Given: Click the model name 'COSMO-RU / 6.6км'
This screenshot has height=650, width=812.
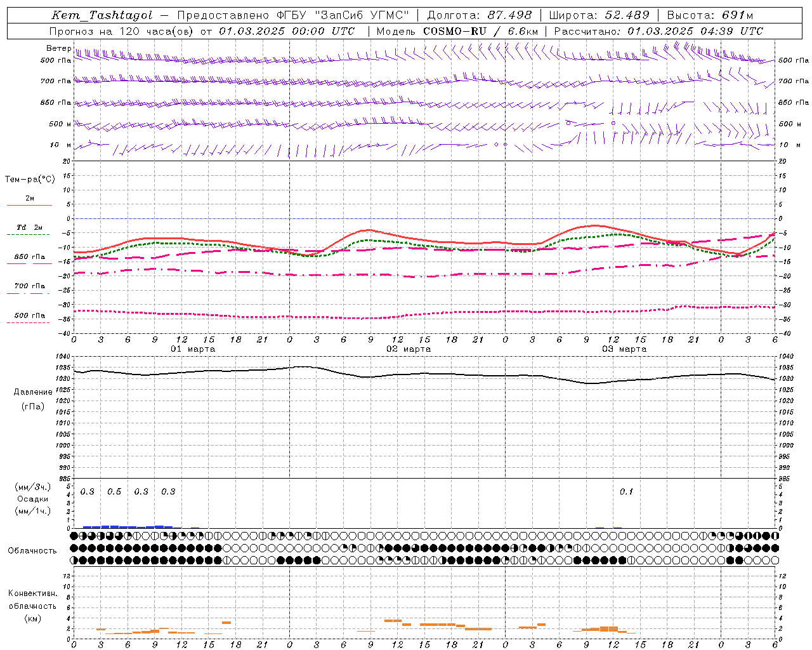Looking at the screenshot, I should point(481,31).
